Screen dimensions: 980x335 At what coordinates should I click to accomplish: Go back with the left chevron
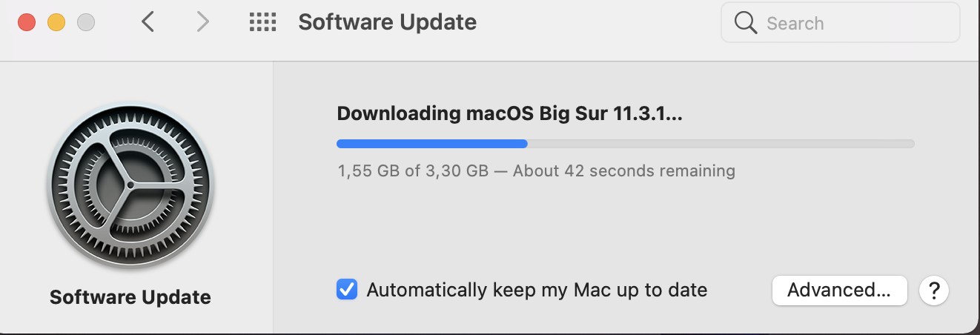(x=148, y=22)
